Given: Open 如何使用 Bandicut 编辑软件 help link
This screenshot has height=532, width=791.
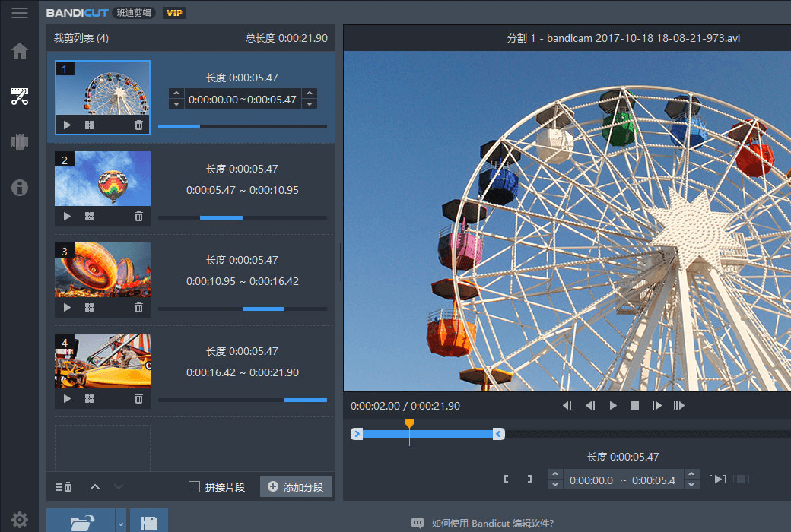Looking at the screenshot, I should [492, 524].
